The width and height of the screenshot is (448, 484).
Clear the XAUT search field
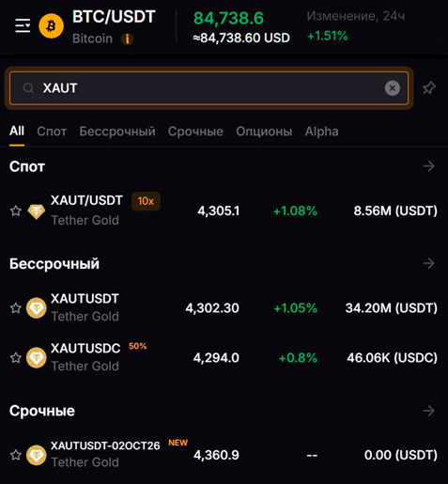click(393, 88)
